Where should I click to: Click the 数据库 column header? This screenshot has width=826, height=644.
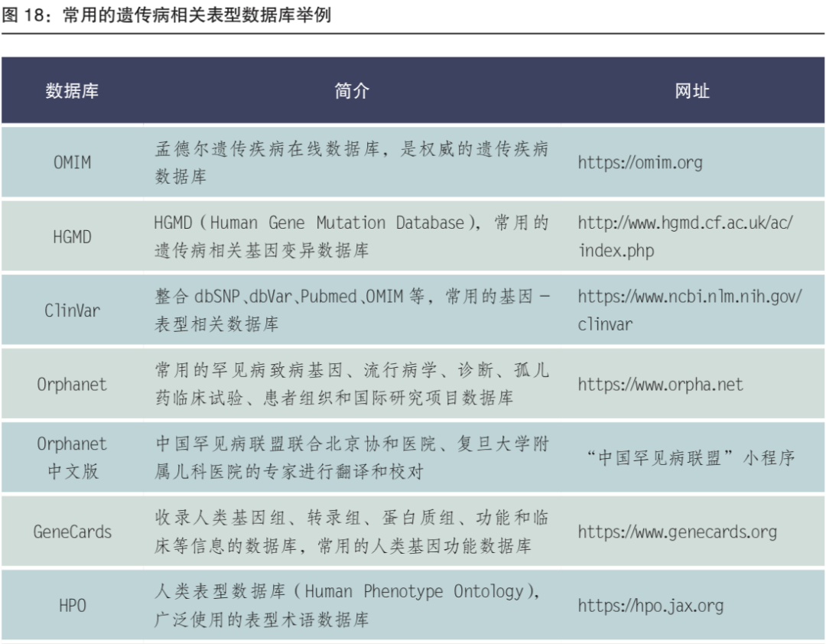[72, 91]
